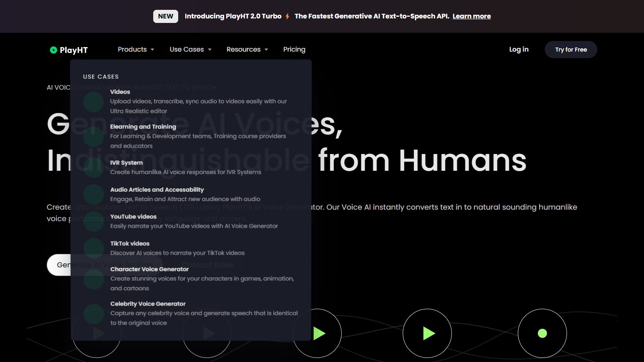Click the icon next to IVR System
This screenshot has width=644, height=362.
click(93, 167)
